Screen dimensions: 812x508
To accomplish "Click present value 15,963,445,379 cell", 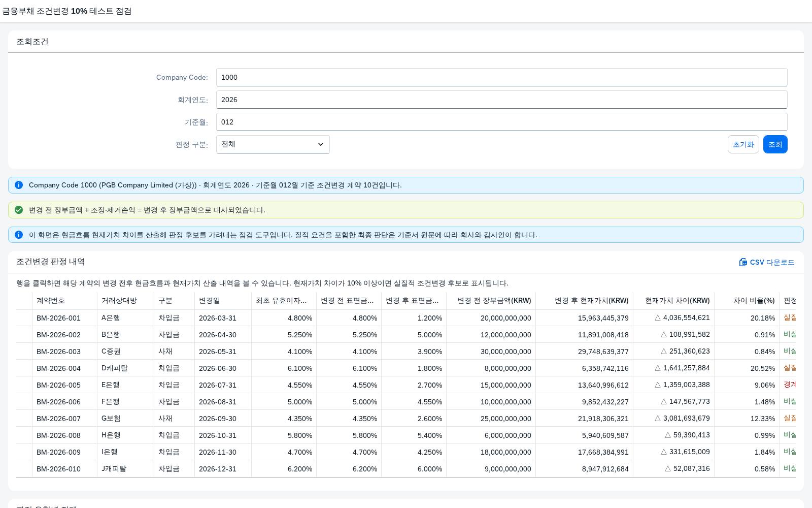I will pos(584,318).
